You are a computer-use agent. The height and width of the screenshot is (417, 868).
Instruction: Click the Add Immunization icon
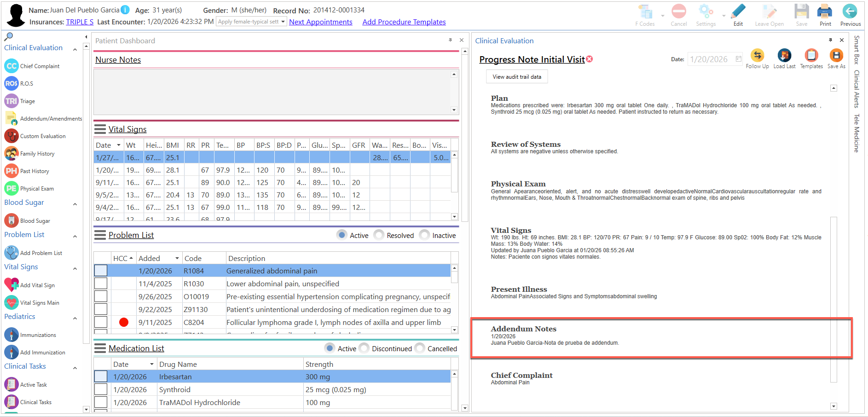pos(12,352)
